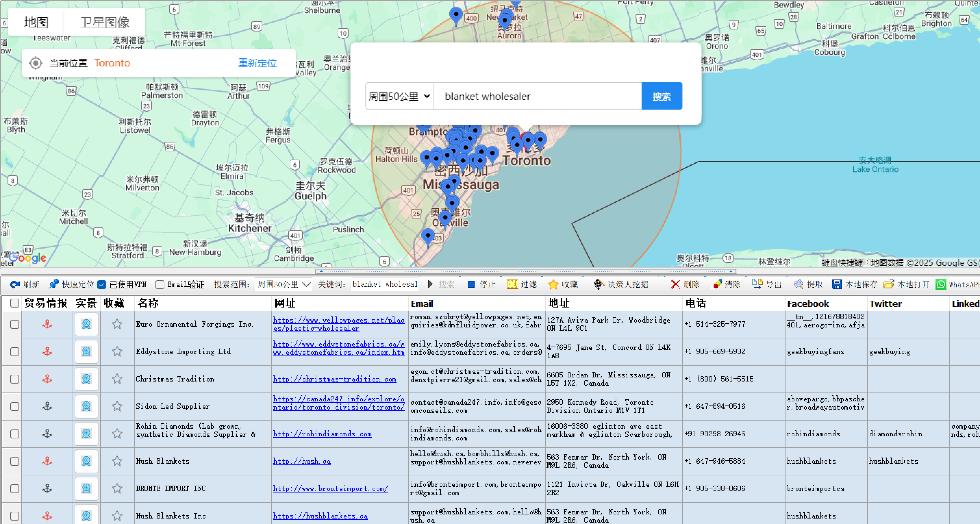Viewport: 980px width, 524px height.
Task: Star Christmas Tradition as favorite
Action: [117, 379]
